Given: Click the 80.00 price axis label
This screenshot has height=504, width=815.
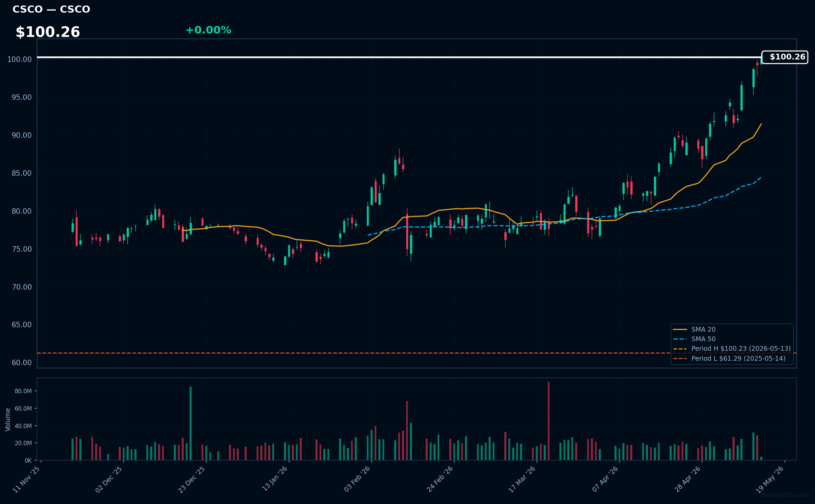Looking at the screenshot, I should [x=22, y=211].
